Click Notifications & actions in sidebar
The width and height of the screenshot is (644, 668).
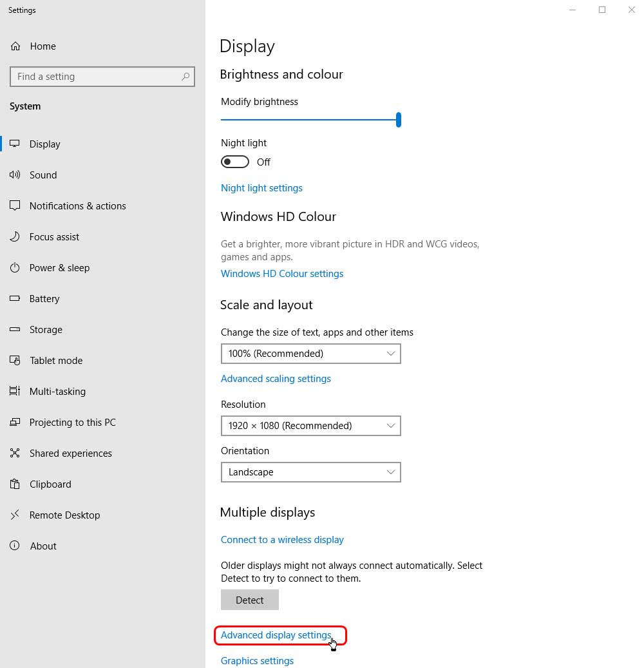point(77,205)
